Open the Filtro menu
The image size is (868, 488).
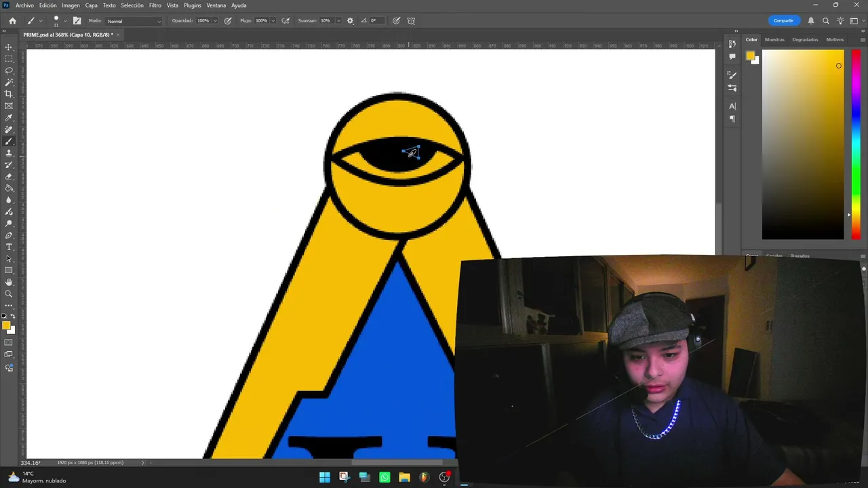[x=155, y=5]
